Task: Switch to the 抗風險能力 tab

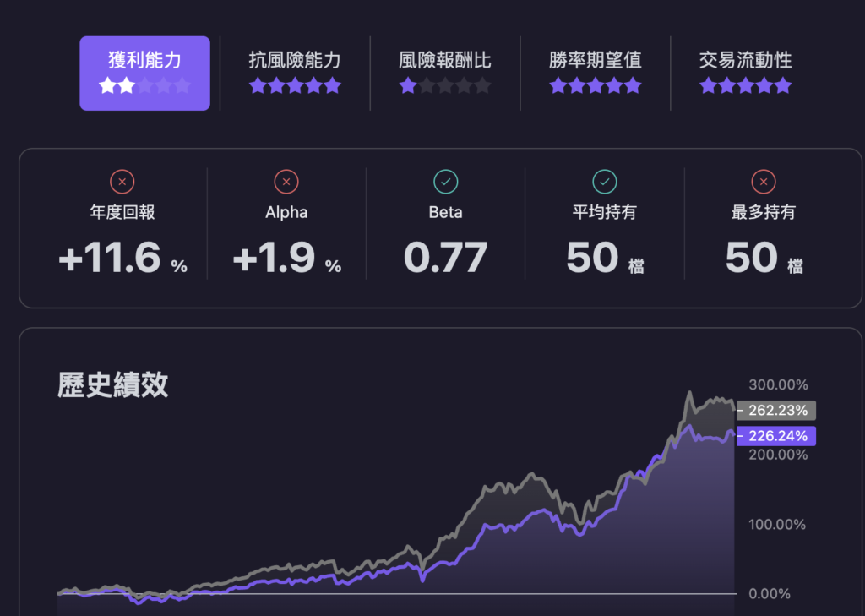Action: pyautogui.click(x=295, y=60)
